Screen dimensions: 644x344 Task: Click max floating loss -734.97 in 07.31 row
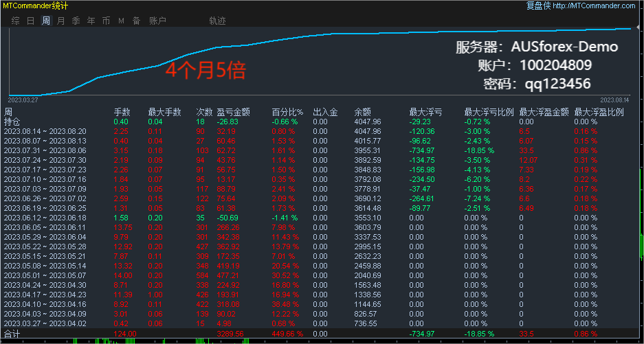point(423,150)
